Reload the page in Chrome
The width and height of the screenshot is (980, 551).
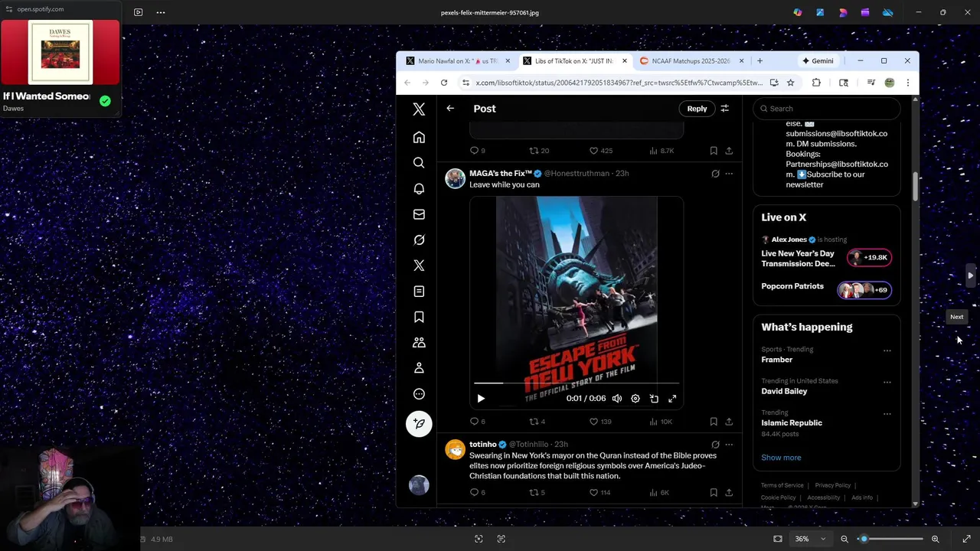coord(444,83)
